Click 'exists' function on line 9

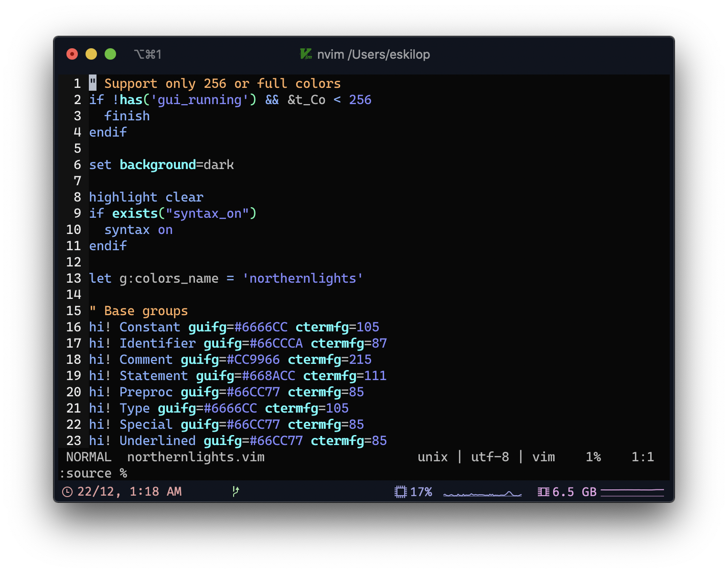coord(135,213)
